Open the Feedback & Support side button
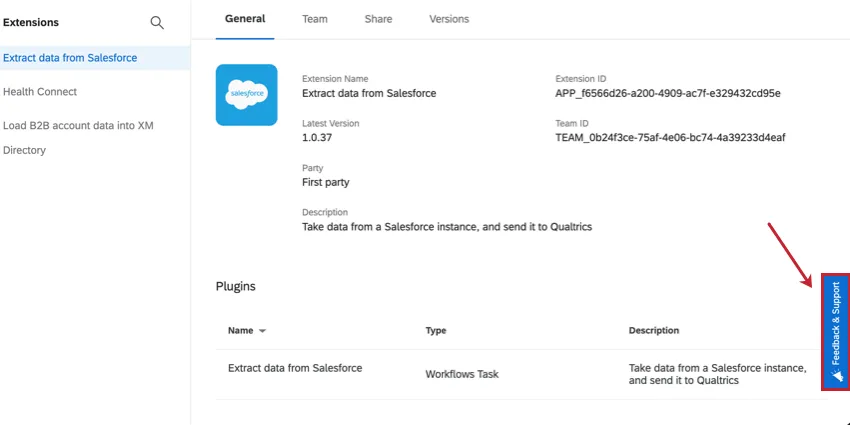This screenshot has height=425, width=850. click(x=836, y=330)
